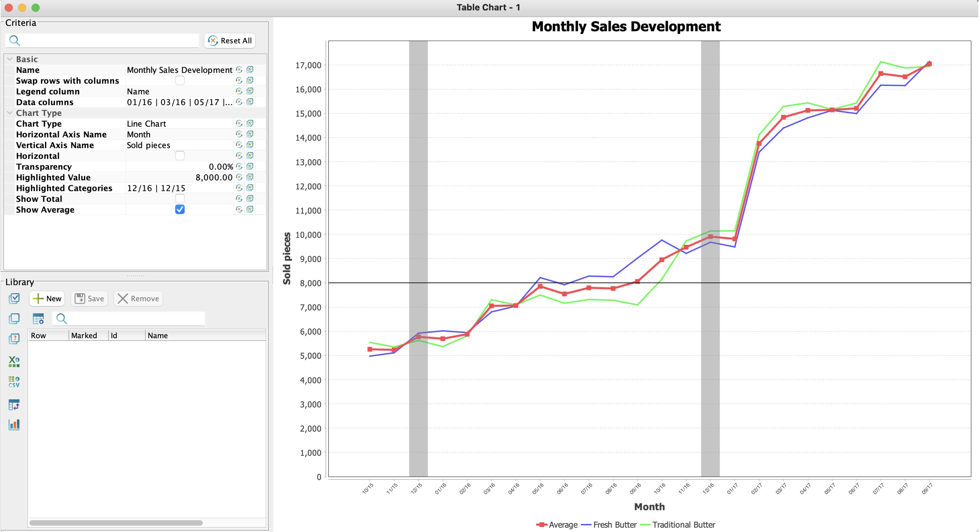Click the Library search magnifier icon
The width and height of the screenshot is (980, 532).
[61, 319]
